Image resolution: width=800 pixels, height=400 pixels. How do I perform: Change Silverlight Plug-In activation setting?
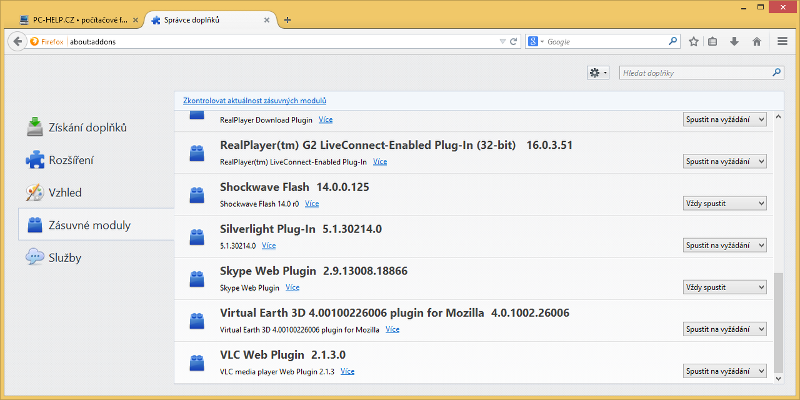click(725, 245)
